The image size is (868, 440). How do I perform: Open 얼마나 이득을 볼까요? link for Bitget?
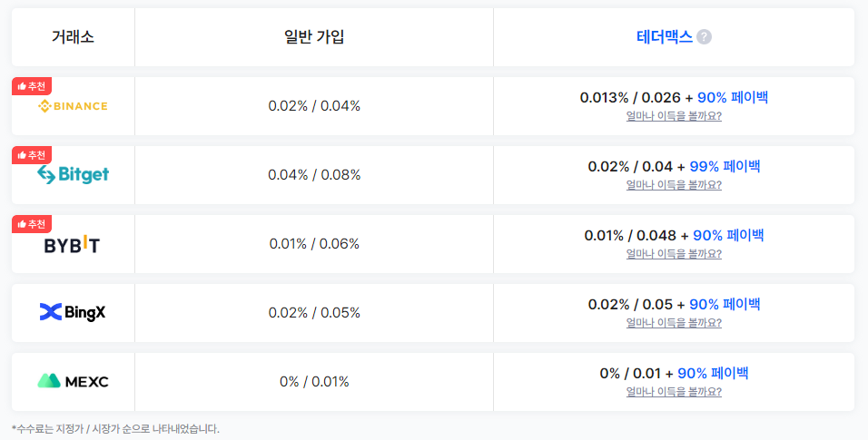(x=674, y=184)
